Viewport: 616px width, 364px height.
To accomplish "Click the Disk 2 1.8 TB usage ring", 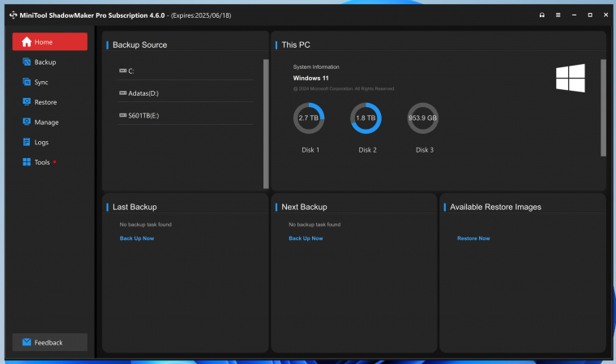I will 366,118.
